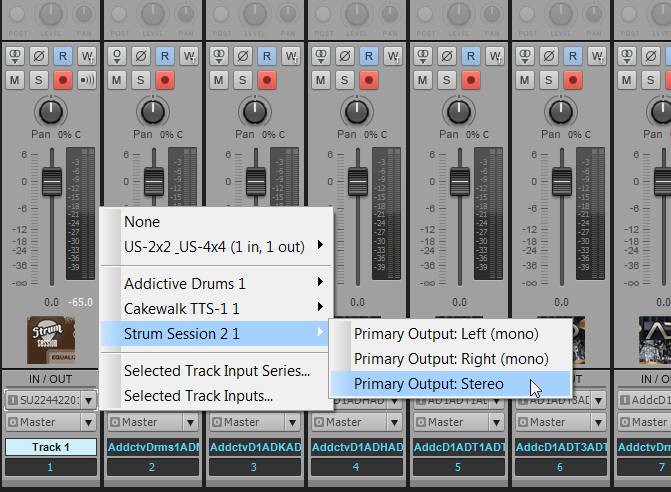The width and height of the screenshot is (671, 492).
Task: Open track 5 Master output dropdown
Action: point(496,423)
